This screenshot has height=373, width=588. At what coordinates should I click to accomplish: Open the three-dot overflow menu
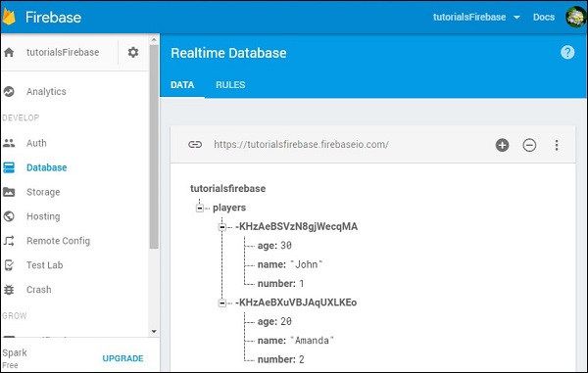click(x=557, y=145)
